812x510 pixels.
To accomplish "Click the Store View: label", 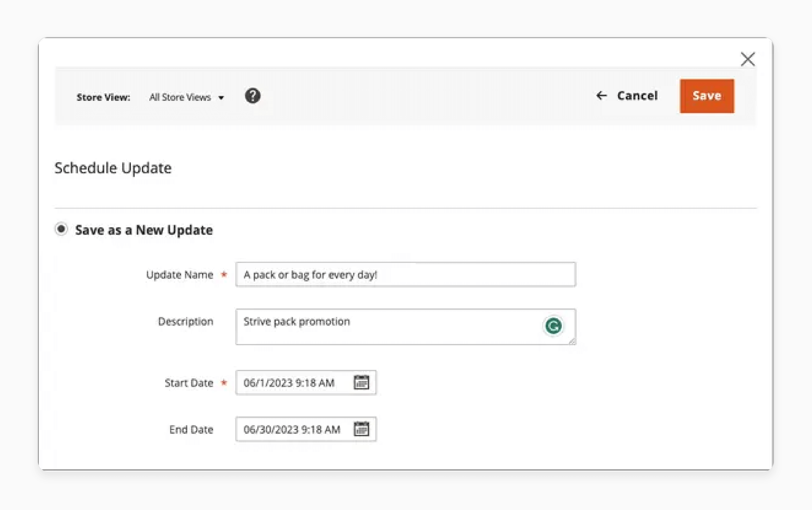I will (103, 97).
